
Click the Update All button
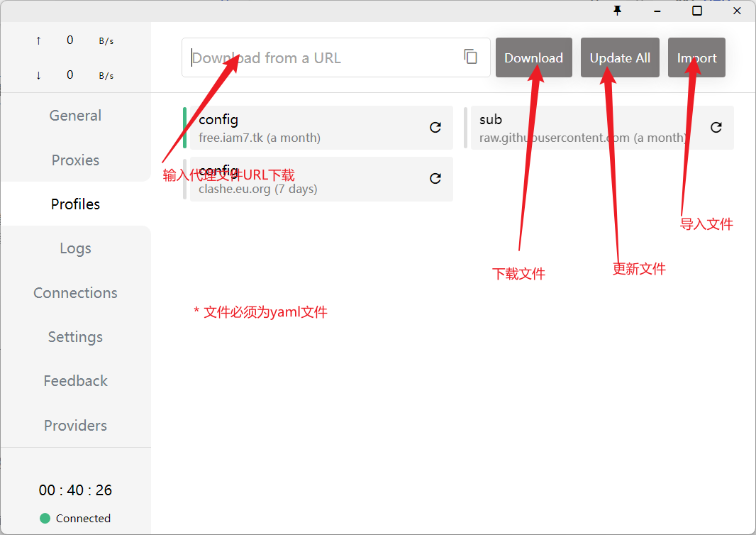pyautogui.click(x=620, y=58)
